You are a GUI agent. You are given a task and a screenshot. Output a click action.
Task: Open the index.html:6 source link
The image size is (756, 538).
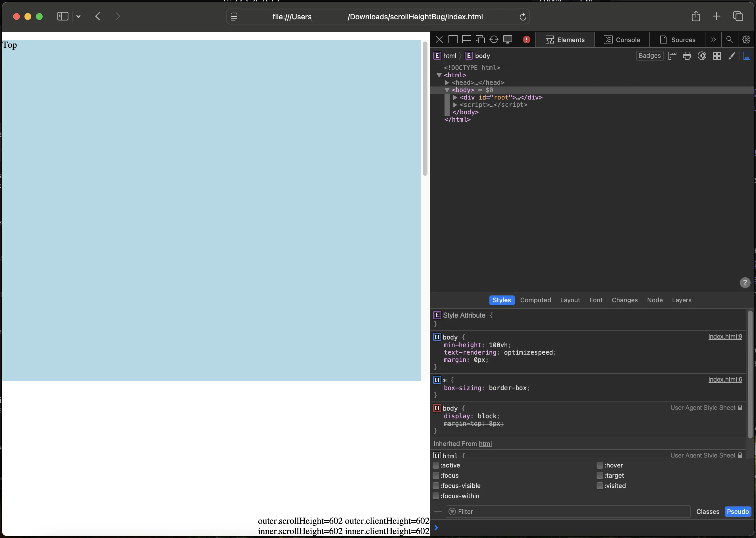pyautogui.click(x=725, y=380)
